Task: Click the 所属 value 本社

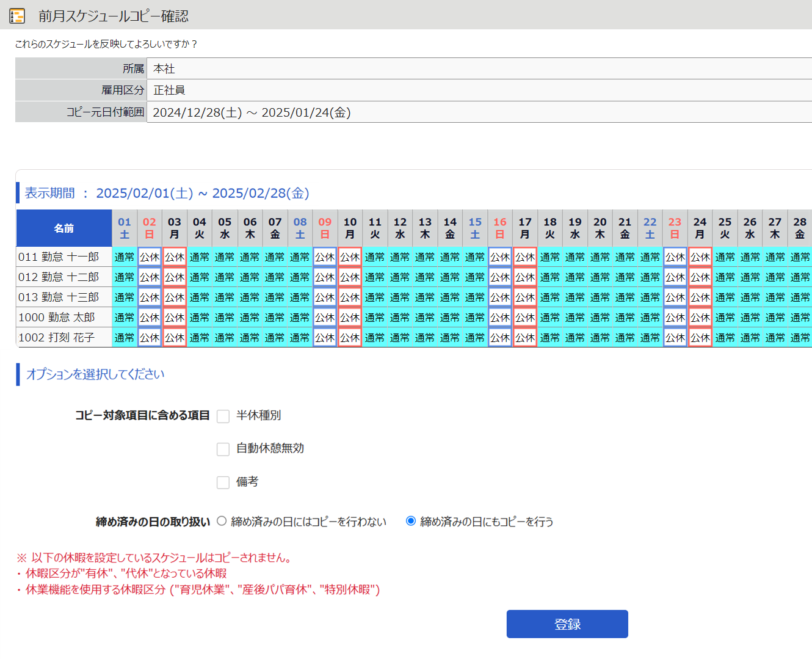Action: coord(164,69)
